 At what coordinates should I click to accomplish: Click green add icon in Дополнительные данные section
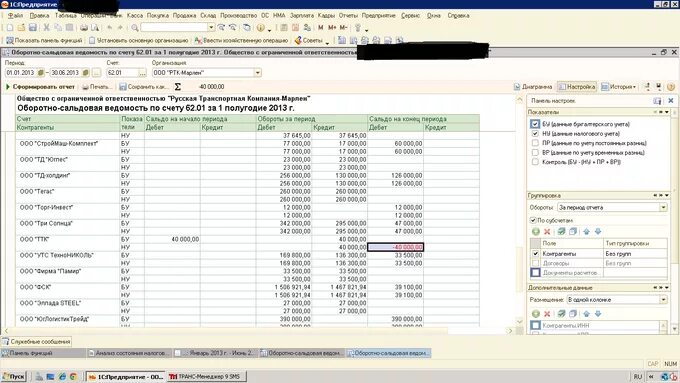(536, 314)
